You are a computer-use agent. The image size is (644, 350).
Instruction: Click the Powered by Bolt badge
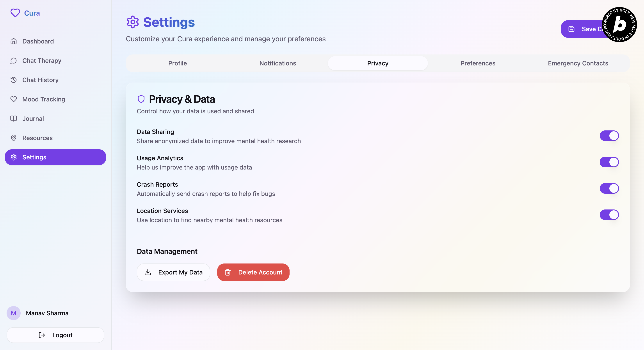pyautogui.click(x=619, y=25)
